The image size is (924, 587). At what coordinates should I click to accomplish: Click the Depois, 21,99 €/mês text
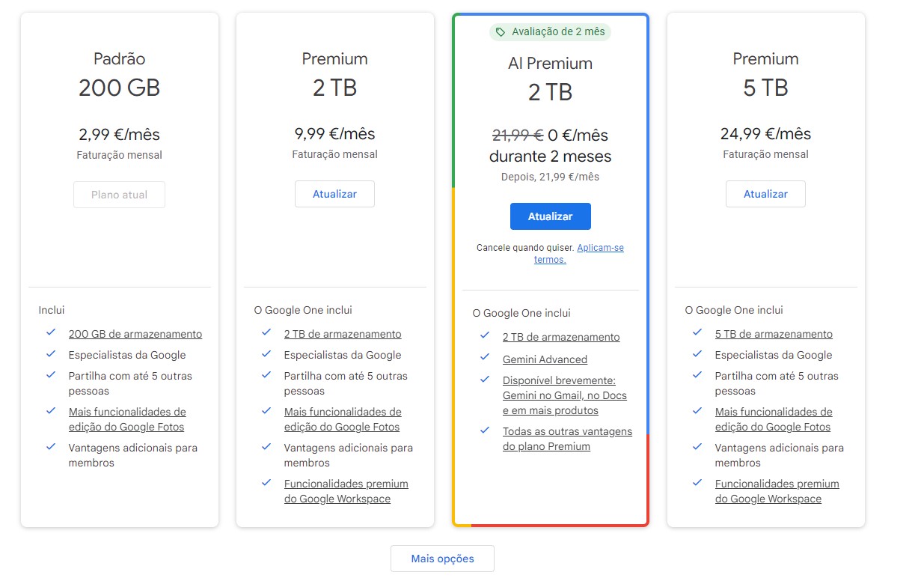[x=551, y=177]
